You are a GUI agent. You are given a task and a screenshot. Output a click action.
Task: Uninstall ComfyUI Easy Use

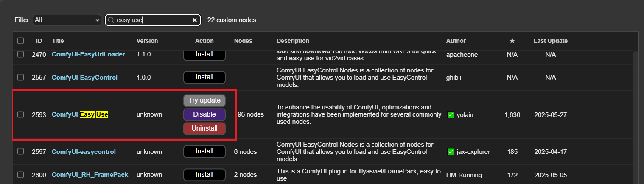pyautogui.click(x=204, y=128)
